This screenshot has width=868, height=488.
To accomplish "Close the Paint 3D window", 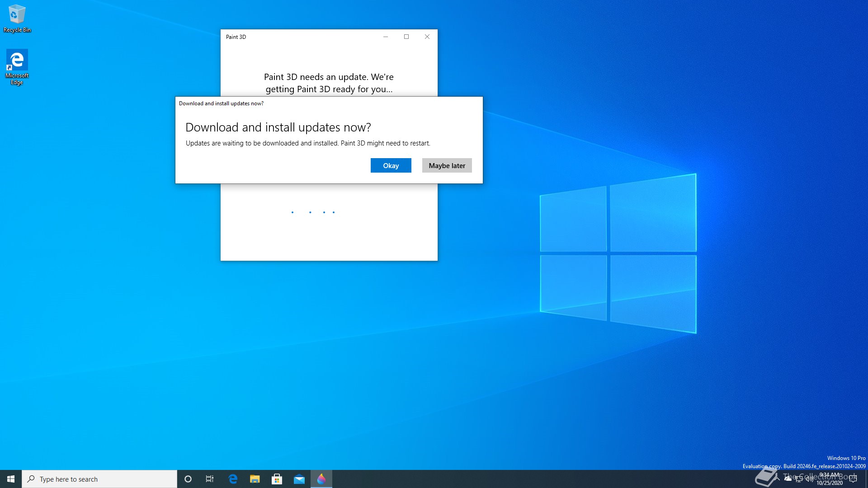I will pyautogui.click(x=427, y=37).
